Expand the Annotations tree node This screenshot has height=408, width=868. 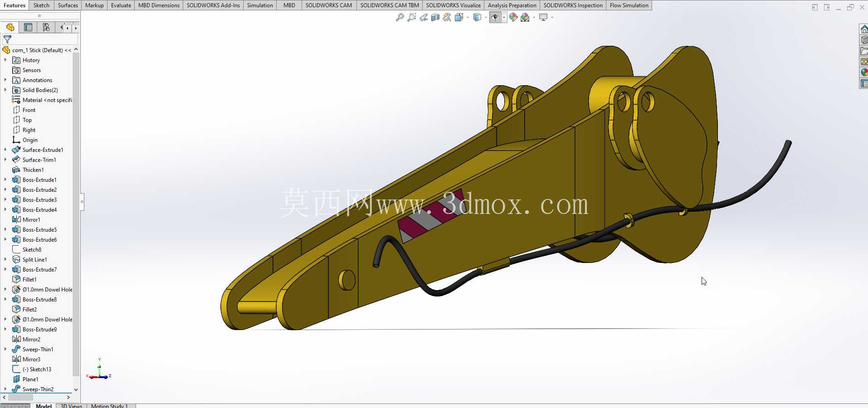pyautogui.click(x=5, y=80)
